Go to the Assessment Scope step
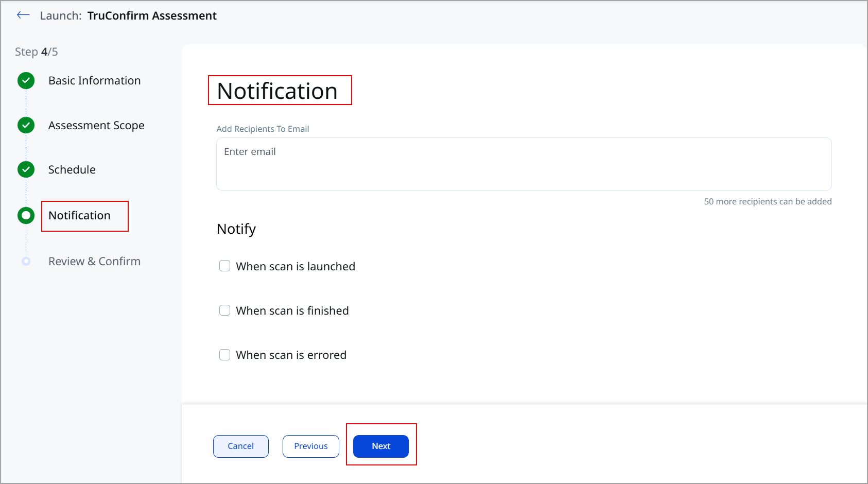 tap(96, 125)
